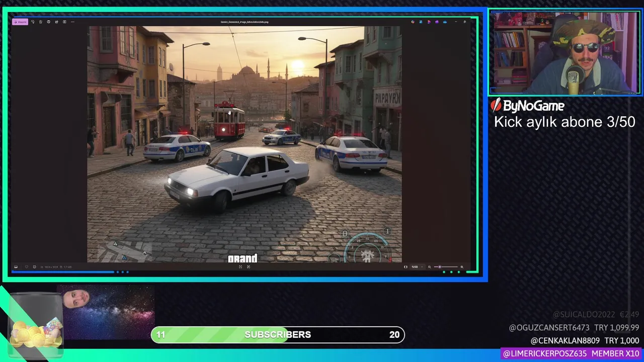Screen dimensions: 644x362
Task: Click the zoom slider track
Action: [x=446, y=267]
